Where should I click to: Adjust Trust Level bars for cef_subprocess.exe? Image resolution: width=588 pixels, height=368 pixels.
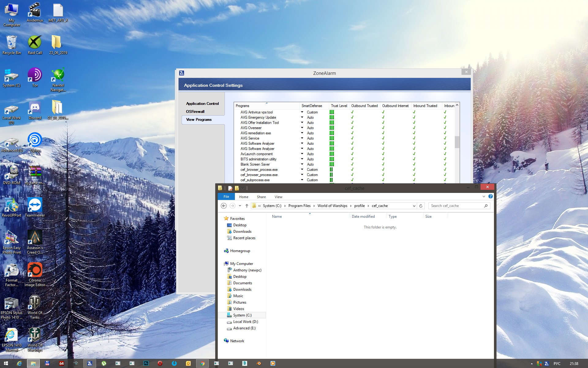[x=331, y=180]
